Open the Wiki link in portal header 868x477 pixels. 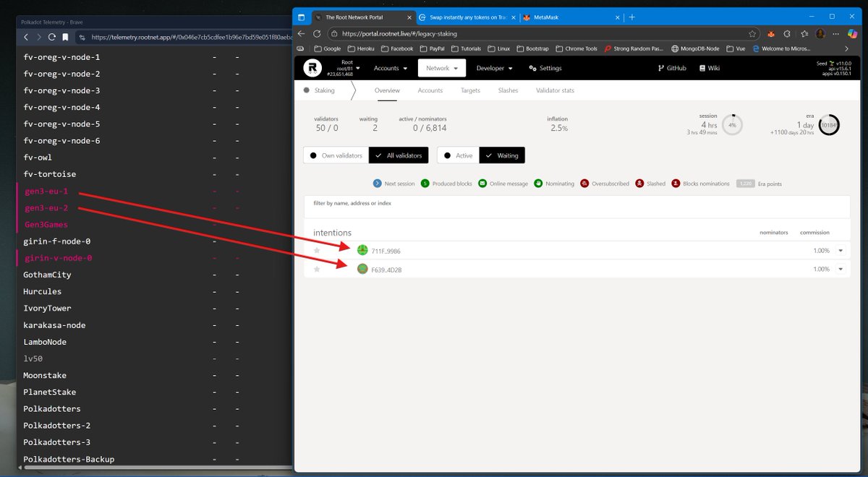(710, 68)
